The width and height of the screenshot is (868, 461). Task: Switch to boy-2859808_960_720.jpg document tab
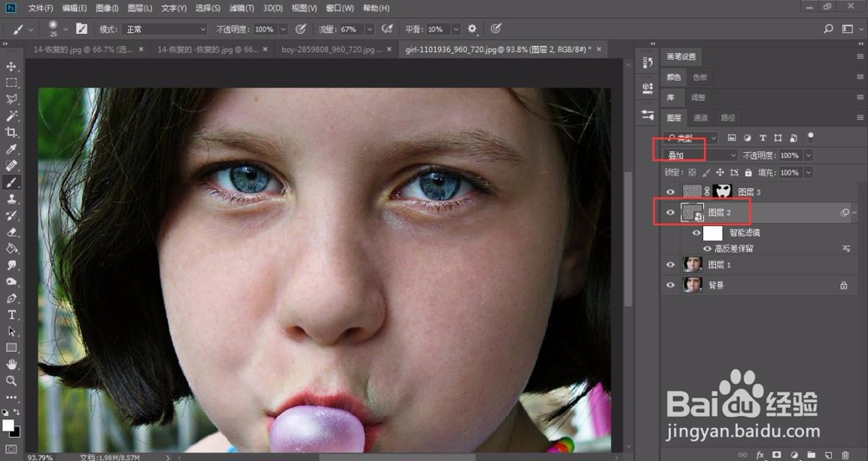click(332, 49)
